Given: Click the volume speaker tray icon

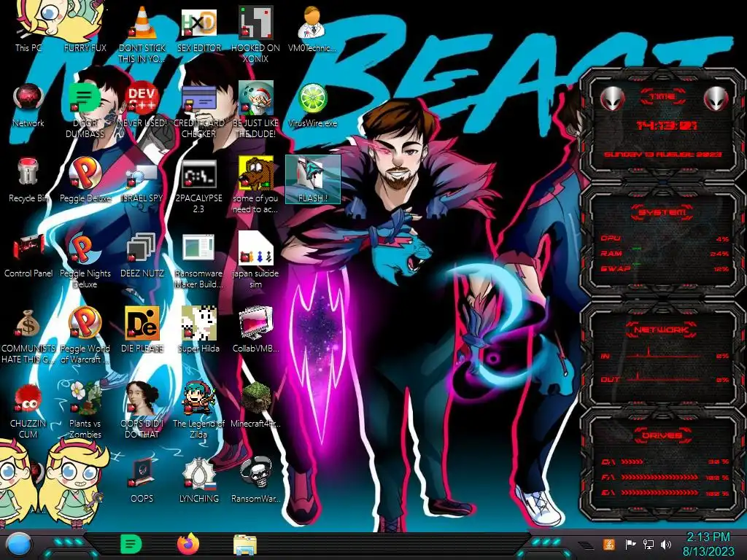Looking at the screenshot, I should 666,544.
